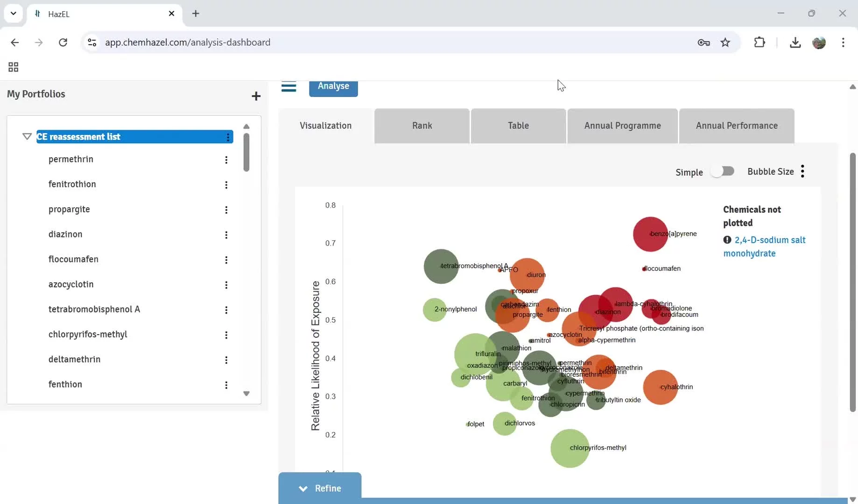Open the apps grid icon

(x=13, y=67)
